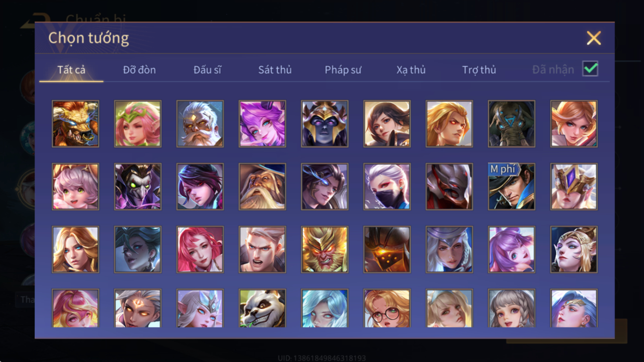Viewport: 644px width, 362px height.
Task: Close the Chọn tướng dialog
Action: pyautogui.click(x=594, y=38)
